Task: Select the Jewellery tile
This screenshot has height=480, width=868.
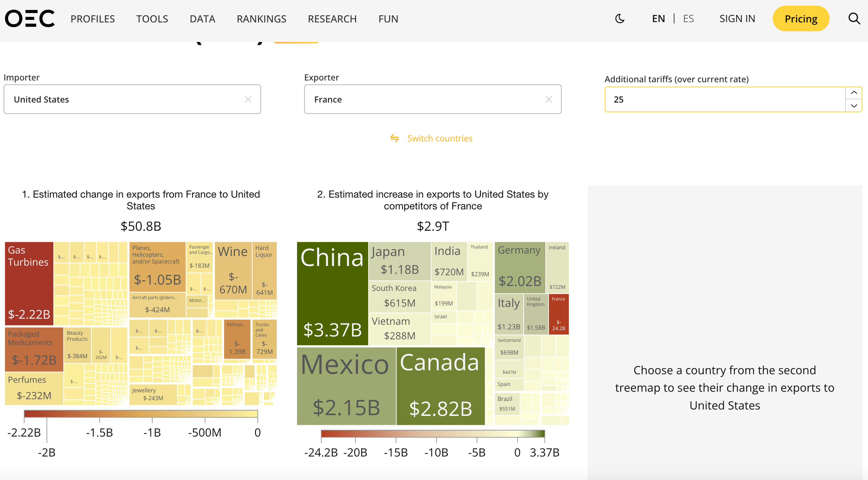Action: pyautogui.click(x=153, y=395)
